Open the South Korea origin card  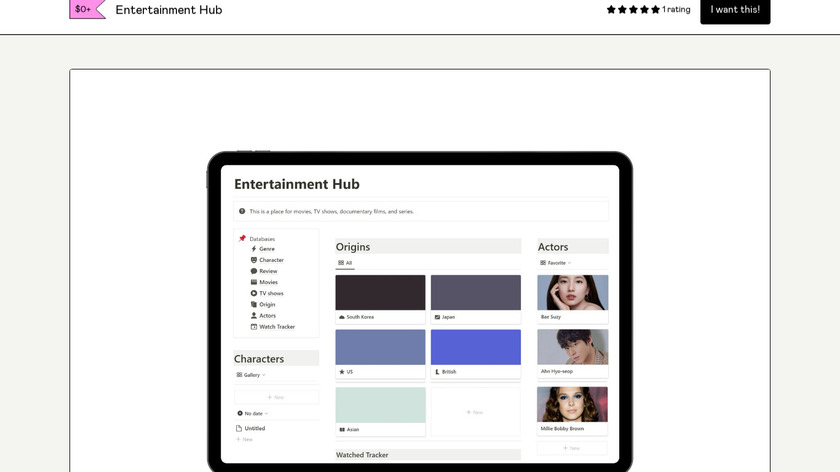point(380,299)
